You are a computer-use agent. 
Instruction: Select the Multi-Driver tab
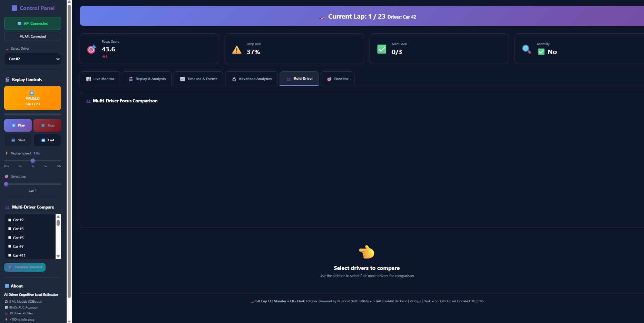(299, 79)
